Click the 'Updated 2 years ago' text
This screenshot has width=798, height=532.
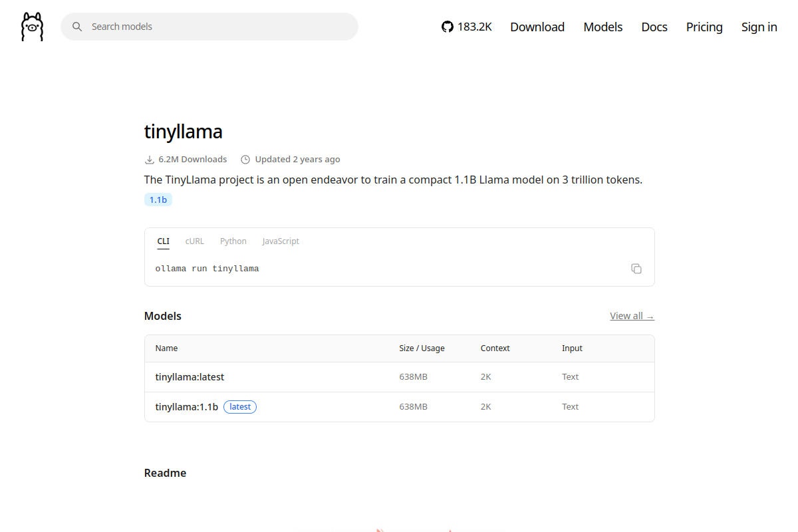tap(298, 160)
